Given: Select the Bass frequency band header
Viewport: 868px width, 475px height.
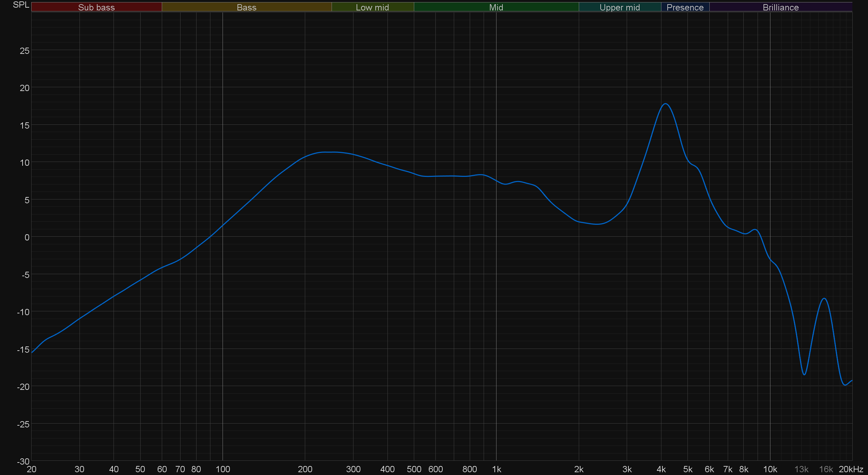Looking at the screenshot, I should click(247, 7).
